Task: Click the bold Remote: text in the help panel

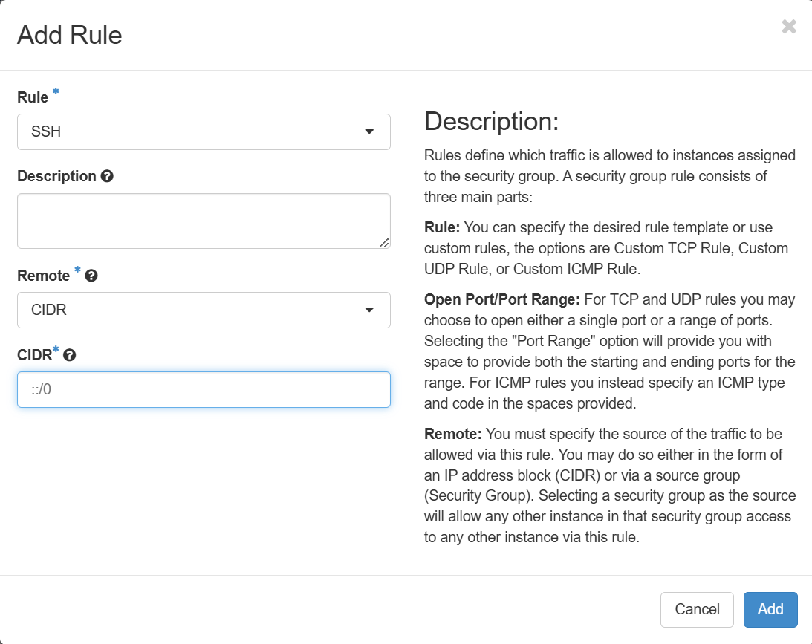Action: 452,433
